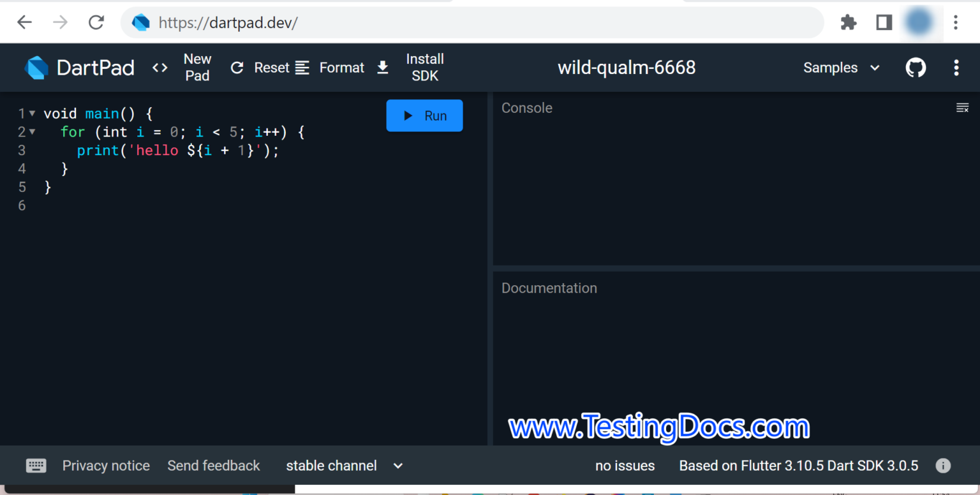Format the Dart code
This screenshot has height=495, width=980.
pos(330,68)
